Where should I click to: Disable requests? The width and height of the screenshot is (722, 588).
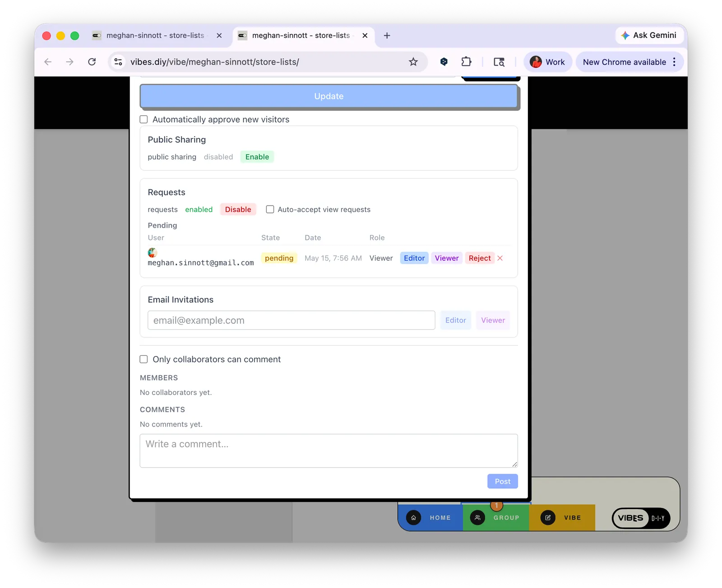[x=238, y=209]
